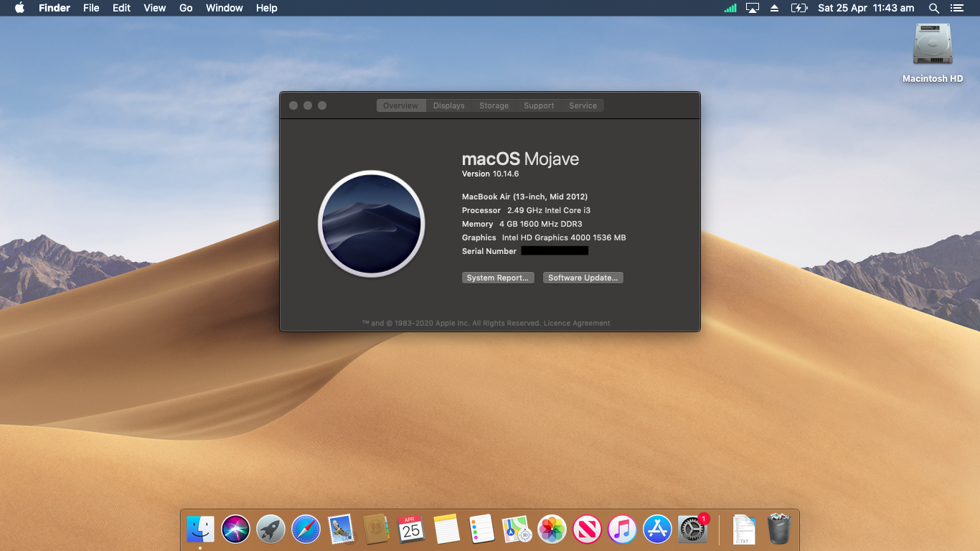The image size is (980, 551).
Task: Open the Maps app in Dock
Action: click(x=517, y=529)
